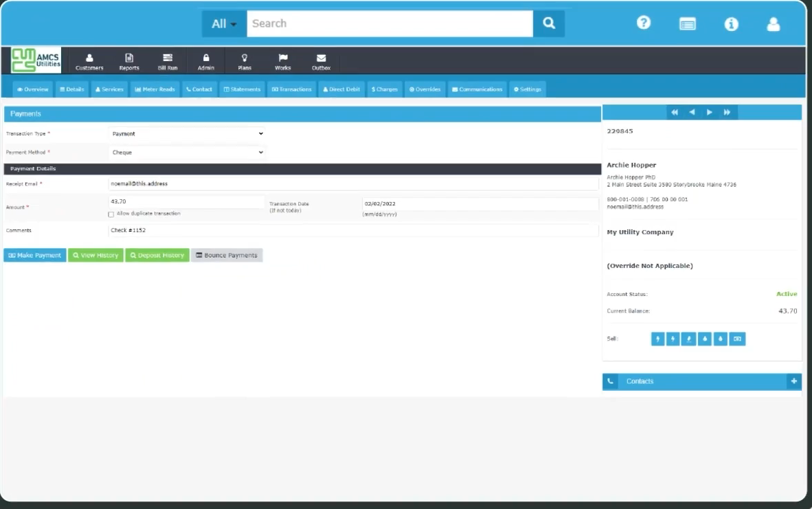Open the Customers section

pyautogui.click(x=89, y=60)
